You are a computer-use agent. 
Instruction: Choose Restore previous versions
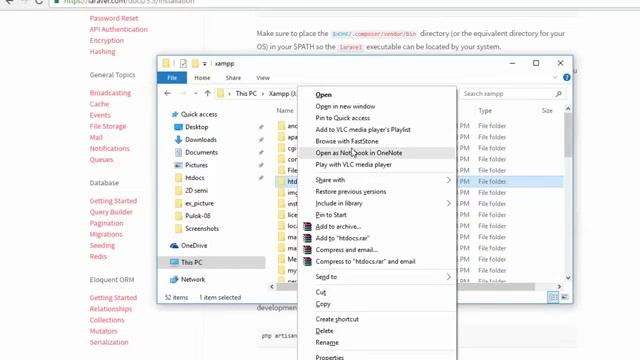point(351,191)
